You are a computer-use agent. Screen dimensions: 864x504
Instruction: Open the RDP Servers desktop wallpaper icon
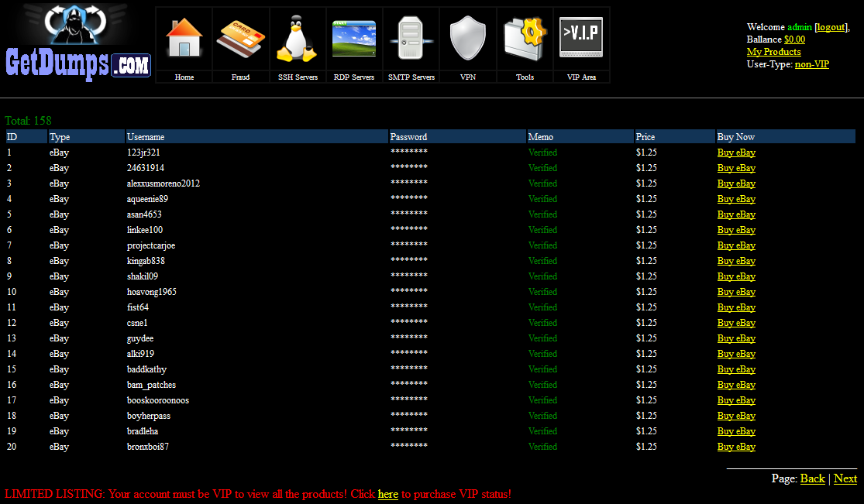pyautogui.click(x=354, y=39)
